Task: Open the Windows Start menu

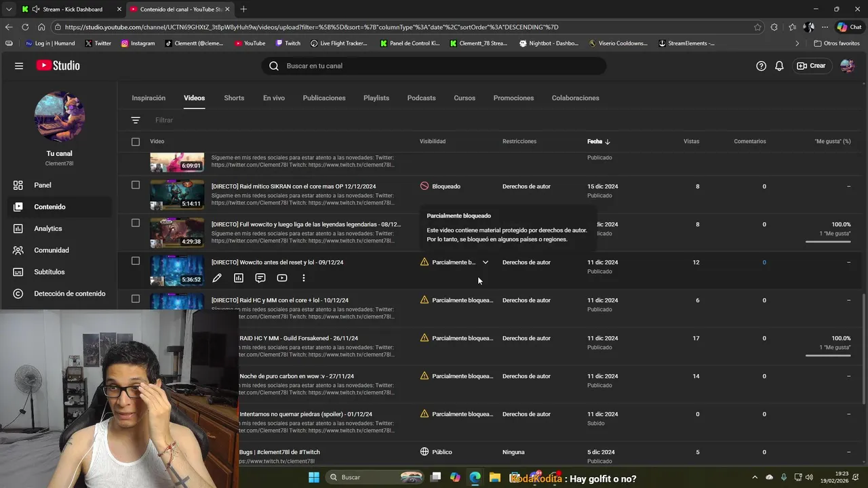Action: coord(314,477)
